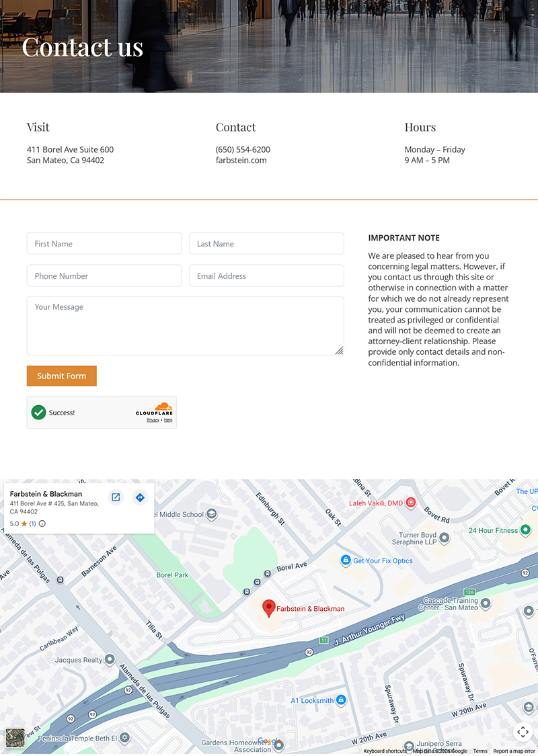Select the A1 Locksmith marker
538x756 pixels.
341,700
